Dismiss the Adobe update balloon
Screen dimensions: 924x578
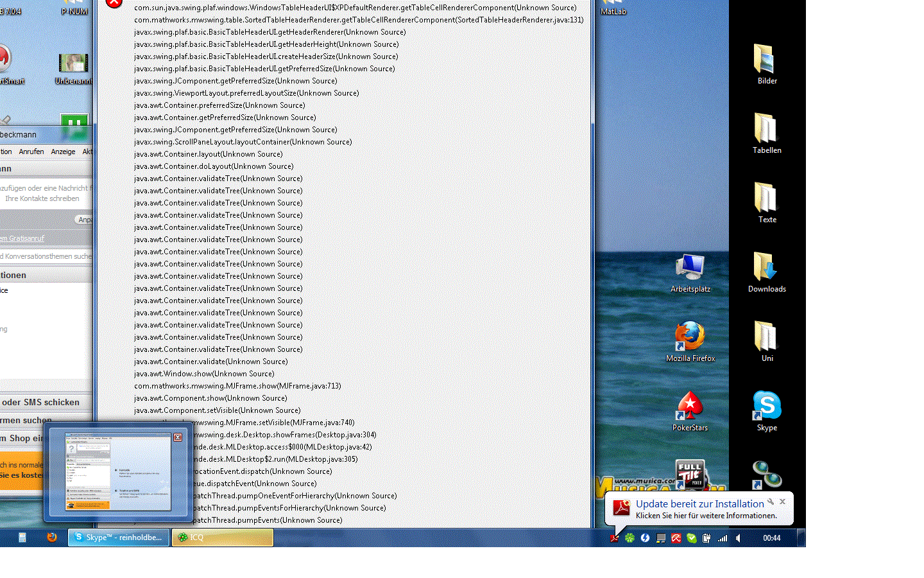pyautogui.click(x=782, y=502)
